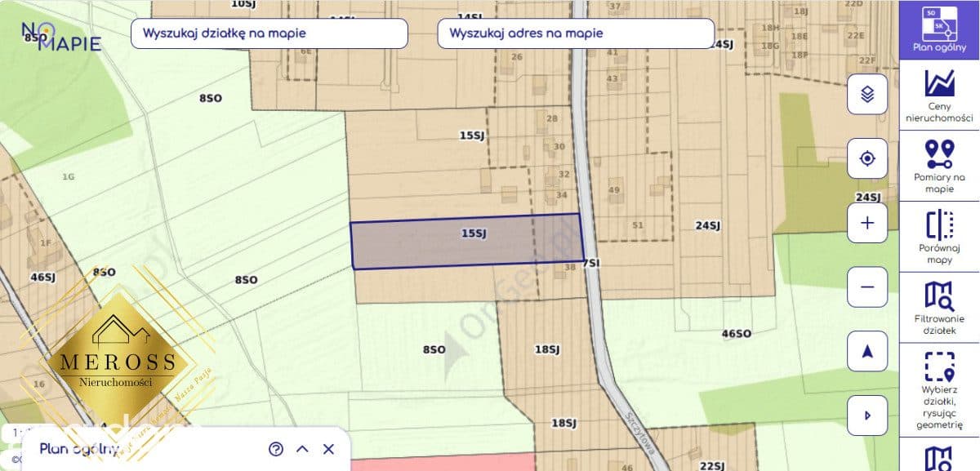This screenshot has width=980, height=471.
Task: Close the Plan ogólny panel
Action: [328, 448]
